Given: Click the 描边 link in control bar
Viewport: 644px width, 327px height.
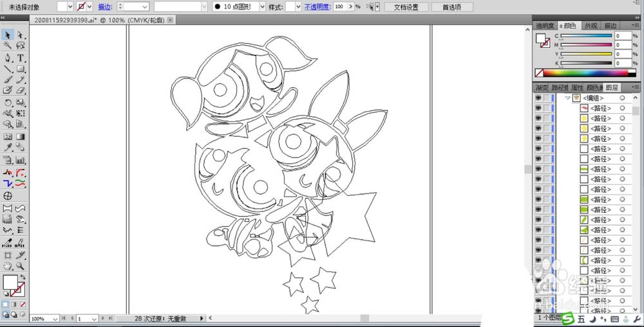Looking at the screenshot, I should click(x=105, y=6).
